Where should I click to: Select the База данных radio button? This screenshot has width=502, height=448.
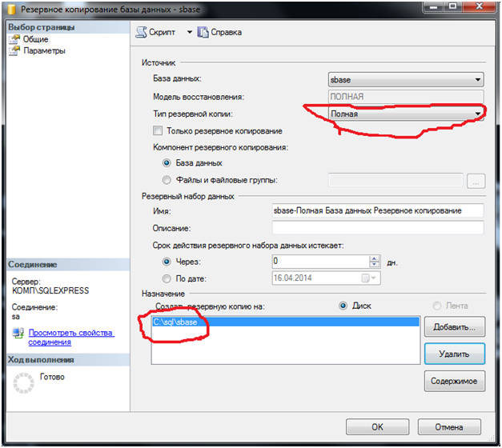(167, 163)
